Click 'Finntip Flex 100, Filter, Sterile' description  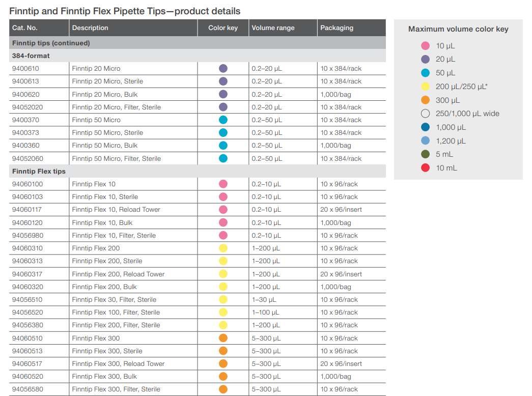116,313
